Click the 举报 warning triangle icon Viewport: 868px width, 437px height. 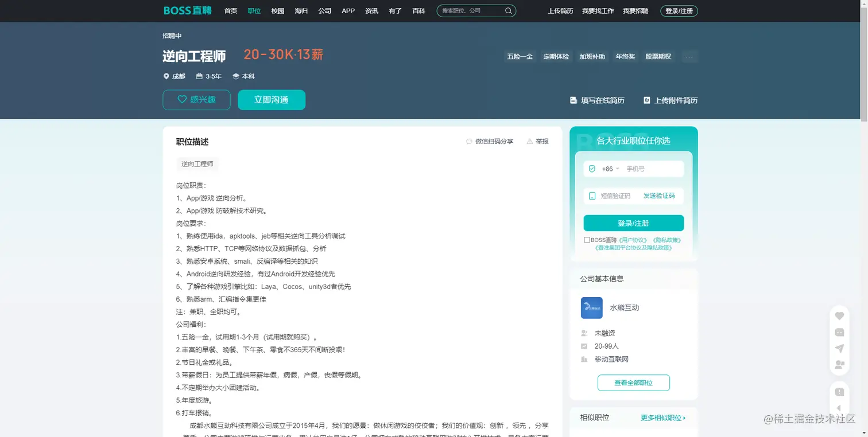tap(529, 141)
